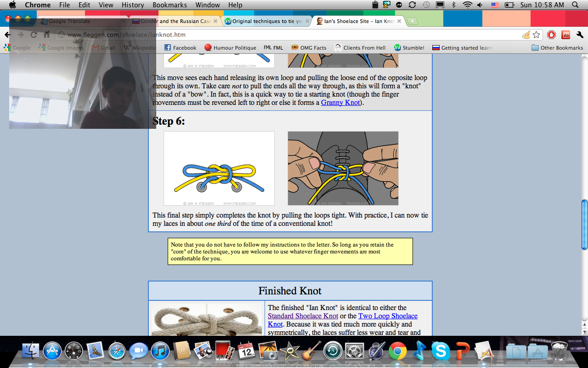Click the Step 6 hands tying illustration
The width and height of the screenshot is (588, 368).
coord(343,168)
